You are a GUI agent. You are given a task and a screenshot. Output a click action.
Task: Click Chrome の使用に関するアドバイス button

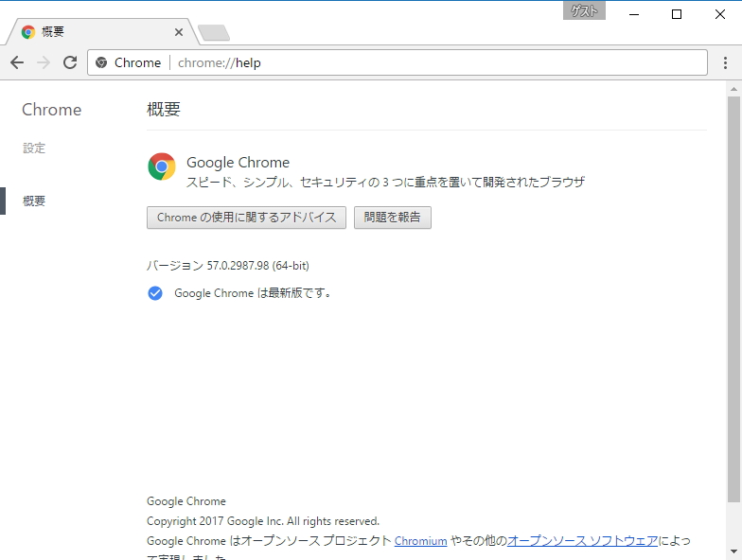coord(246,218)
